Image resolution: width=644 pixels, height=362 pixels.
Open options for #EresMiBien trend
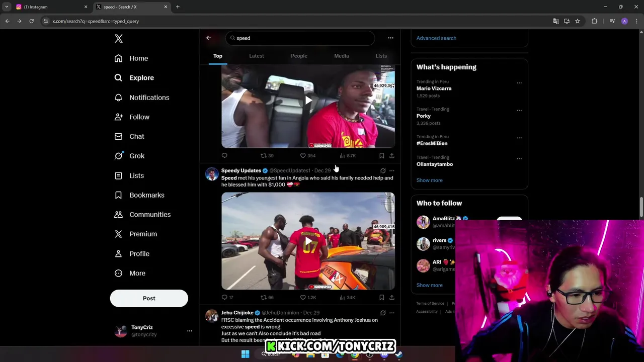[x=519, y=138]
